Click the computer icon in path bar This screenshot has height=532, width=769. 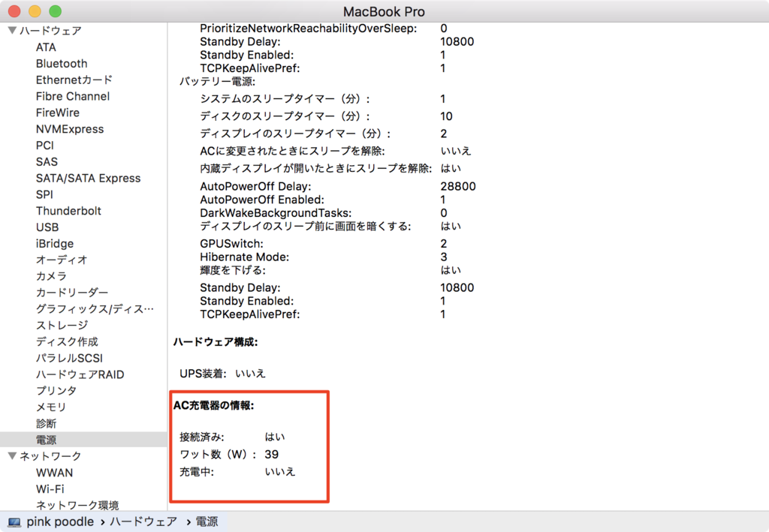tap(15, 522)
